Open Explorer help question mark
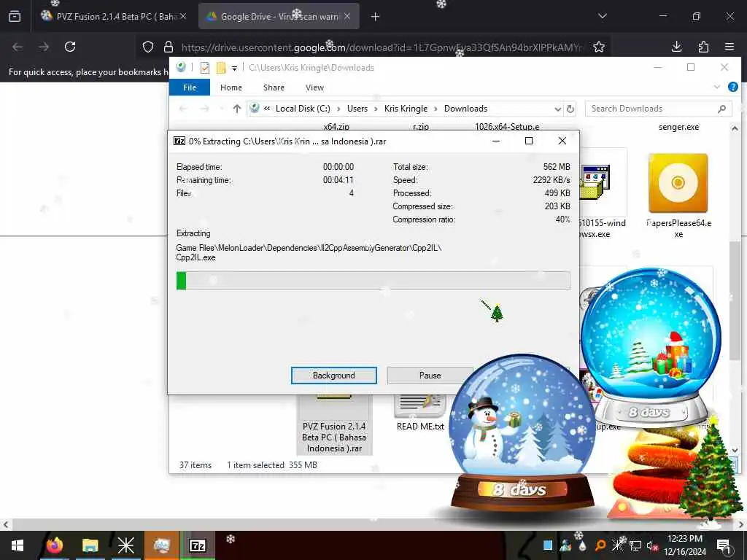Image resolution: width=747 pixels, height=560 pixels. [733, 87]
